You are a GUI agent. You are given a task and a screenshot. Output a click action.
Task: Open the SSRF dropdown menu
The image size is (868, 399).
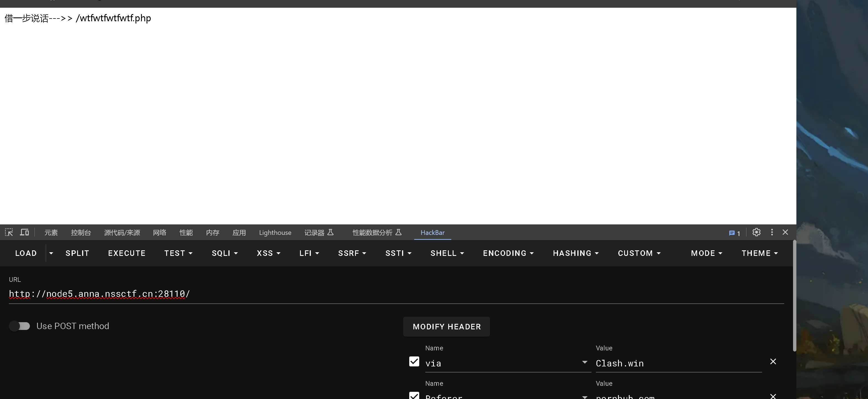[x=352, y=253]
